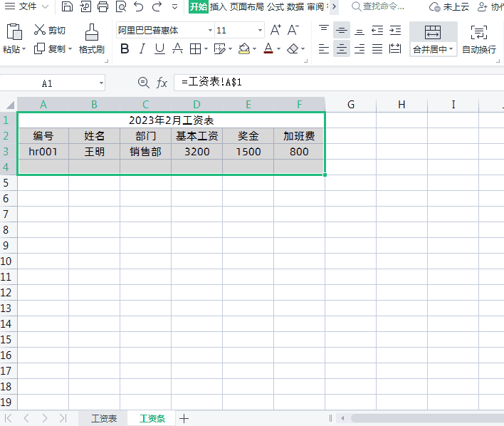
Task: Click the justify alignment icon
Action: (x=377, y=48)
